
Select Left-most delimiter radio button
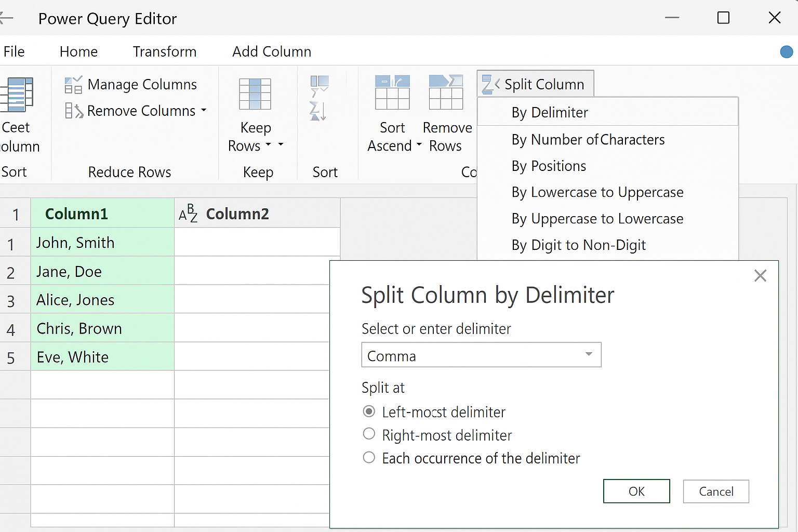click(x=369, y=411)
